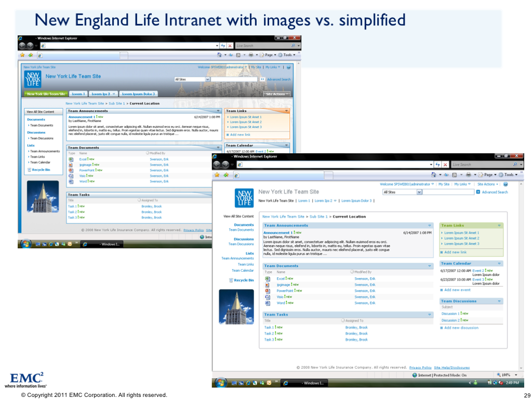
Task: Click Add new link in green Team Links
Action: [455, 252]
